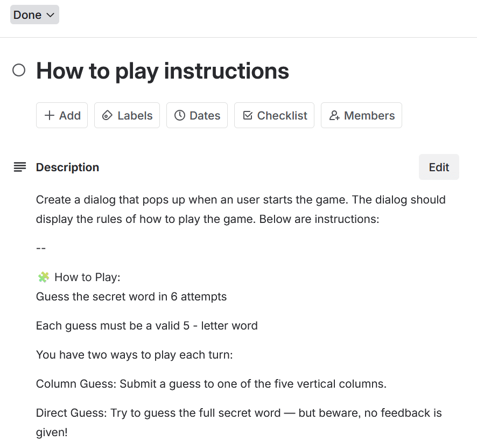
Task: Click the "Guess the secret word in 6 attempts" line
Action: pyautogui.click(x=131, y=297)
